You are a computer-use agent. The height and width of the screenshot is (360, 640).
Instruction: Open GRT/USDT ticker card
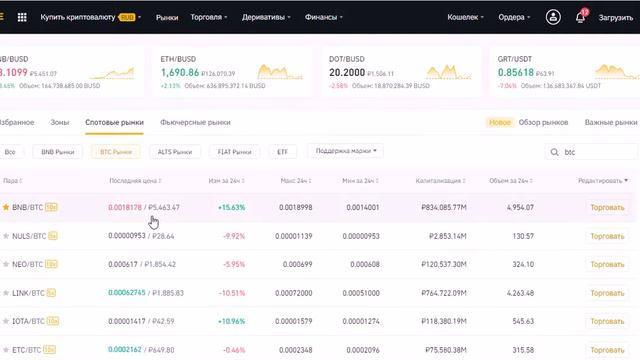point(565,72)
